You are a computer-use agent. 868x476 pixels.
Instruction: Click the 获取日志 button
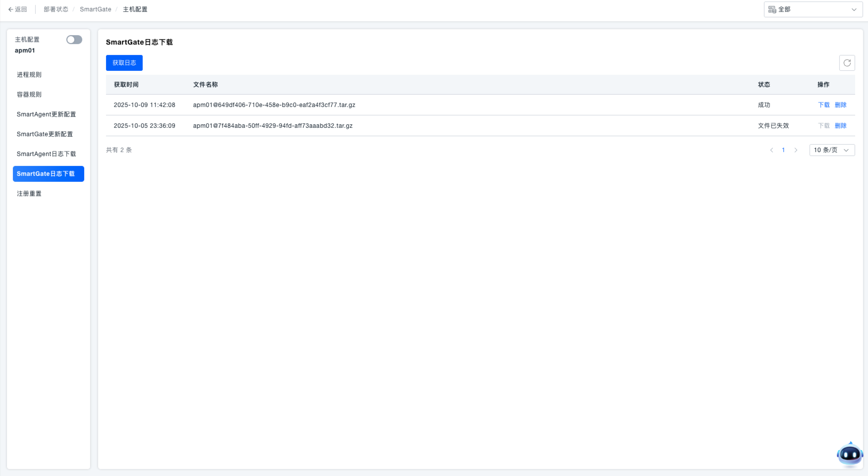tap(124, 63)
